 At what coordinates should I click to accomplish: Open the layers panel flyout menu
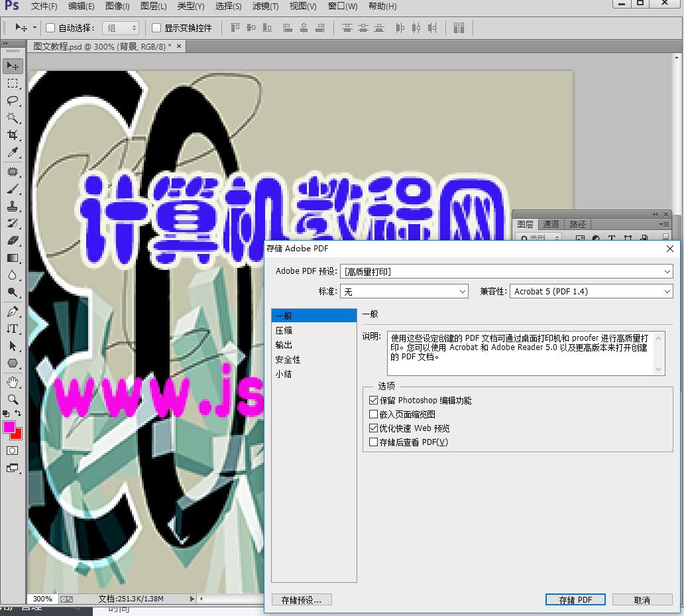coord(664,224)
